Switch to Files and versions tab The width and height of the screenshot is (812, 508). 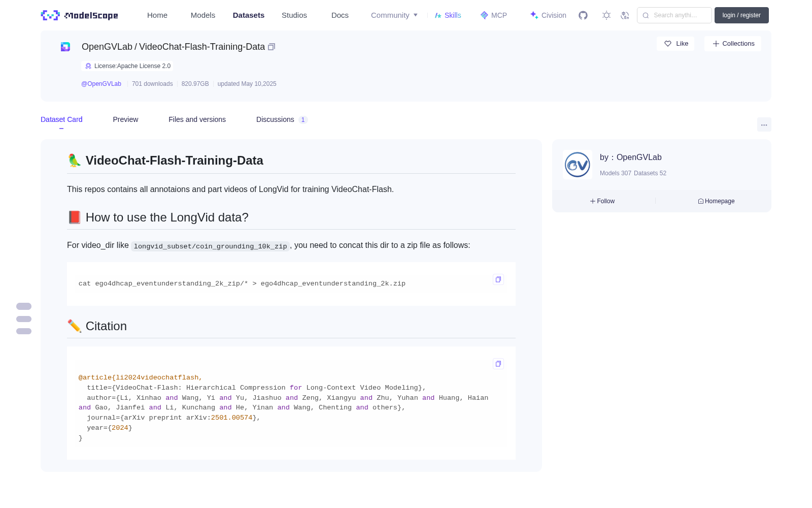tap(197, 119)
